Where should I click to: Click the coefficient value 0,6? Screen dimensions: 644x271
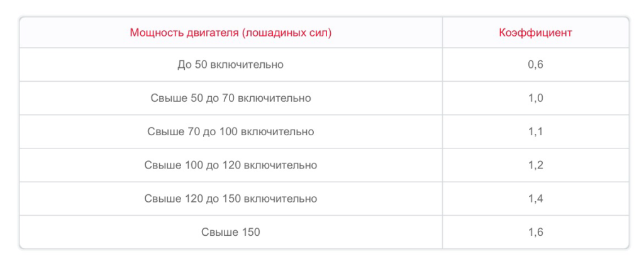(x=535, y=64)
